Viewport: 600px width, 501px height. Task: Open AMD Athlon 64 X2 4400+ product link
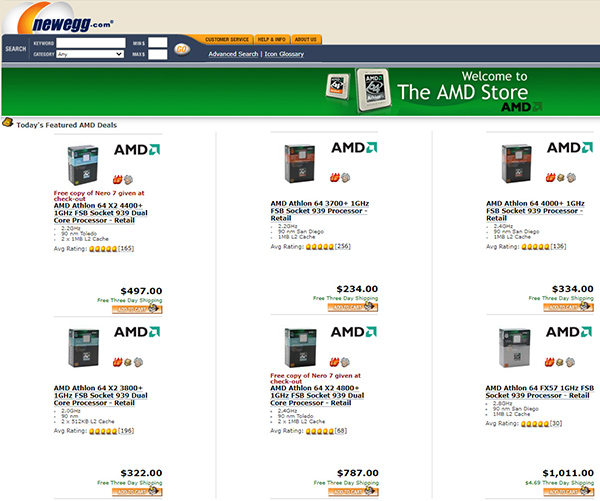101,213
